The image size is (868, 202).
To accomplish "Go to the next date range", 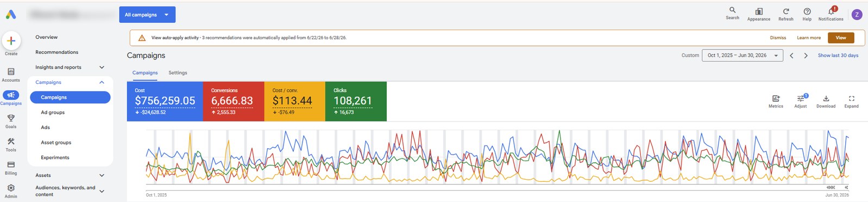I will point(806,56).
